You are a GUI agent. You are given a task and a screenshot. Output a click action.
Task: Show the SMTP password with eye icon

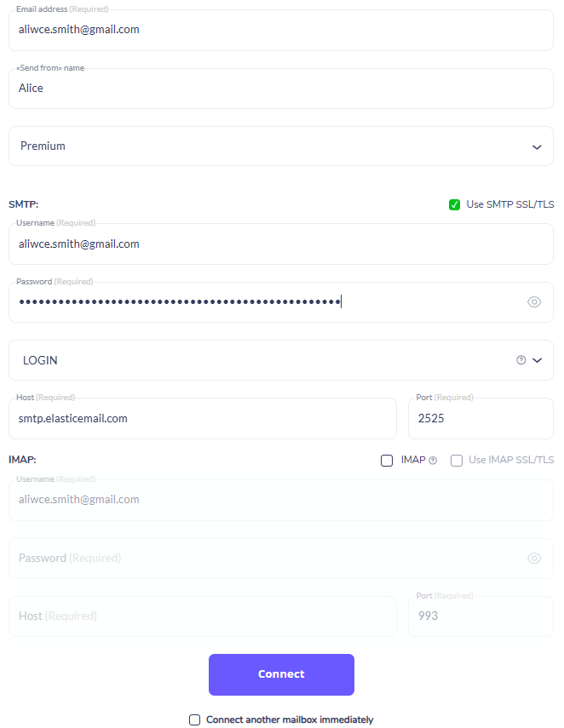pyautogui.click(x=534, y=302)
